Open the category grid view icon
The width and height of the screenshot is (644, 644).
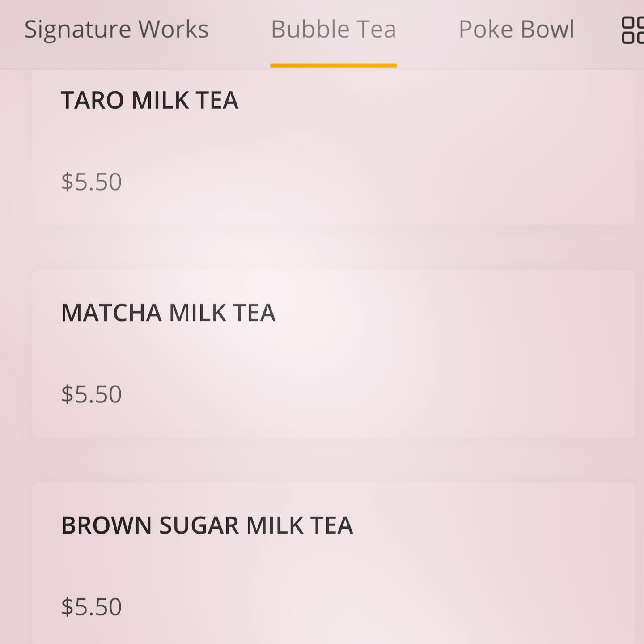click(632, 30)
